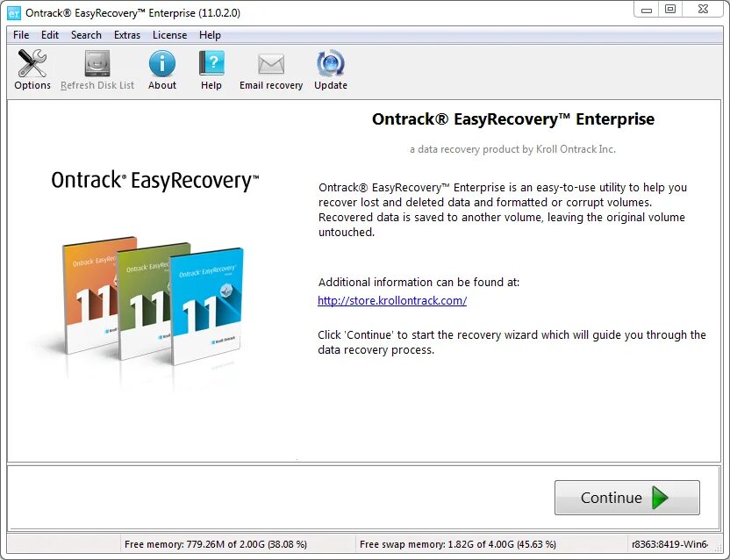Click the Free memory status text
The image size is (730, 560).
click(216, 544)
